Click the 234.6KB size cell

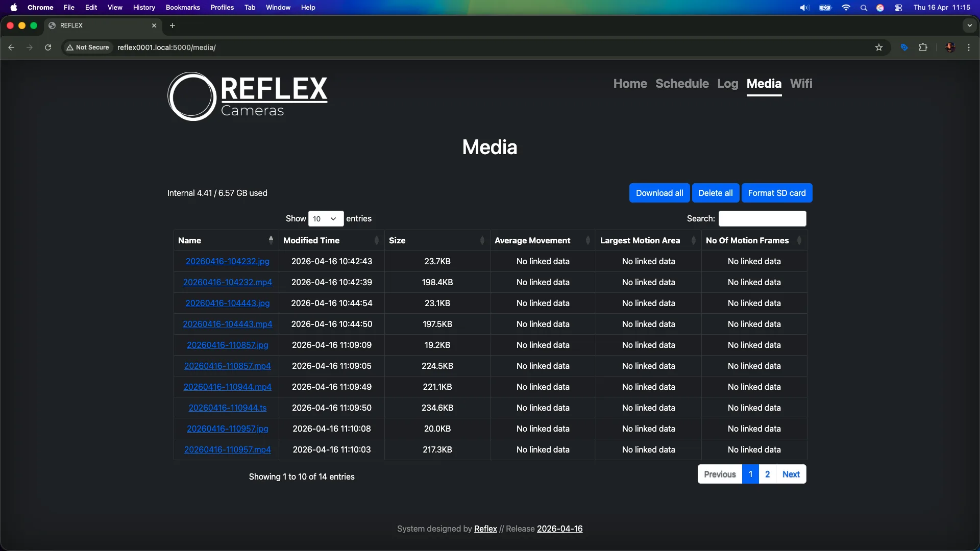click(x=437, y=408)
